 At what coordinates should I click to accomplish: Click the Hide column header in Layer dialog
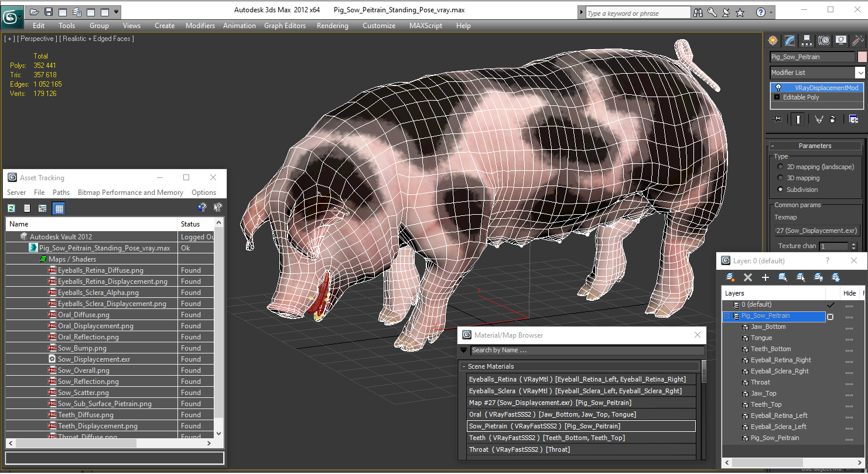849,293
